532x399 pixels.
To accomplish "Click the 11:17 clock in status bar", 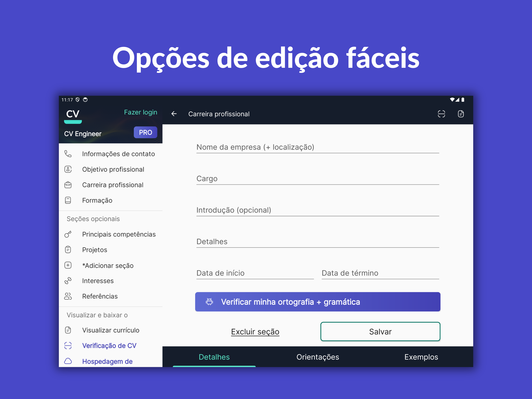I will click(67, 100).
